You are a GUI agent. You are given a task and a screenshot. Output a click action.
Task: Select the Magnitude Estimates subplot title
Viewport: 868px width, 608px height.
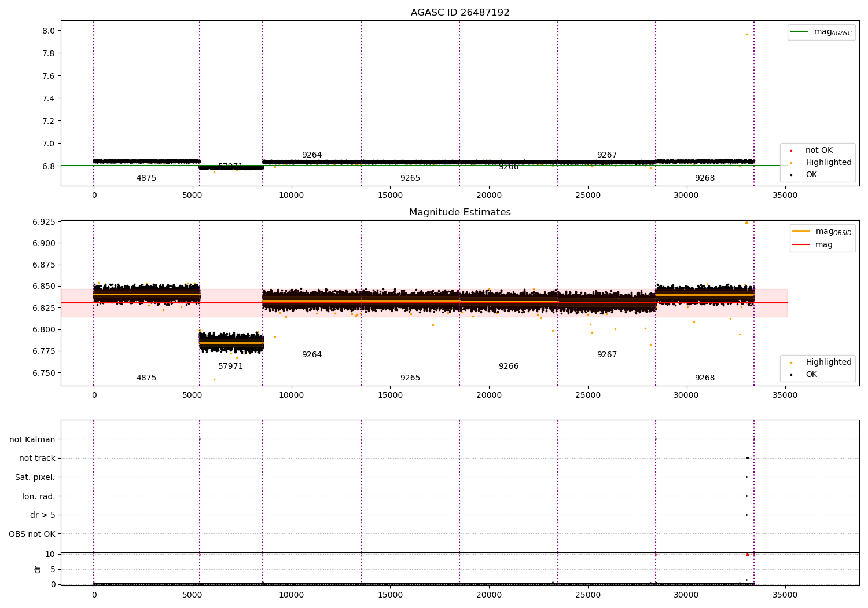pos(460,213)
